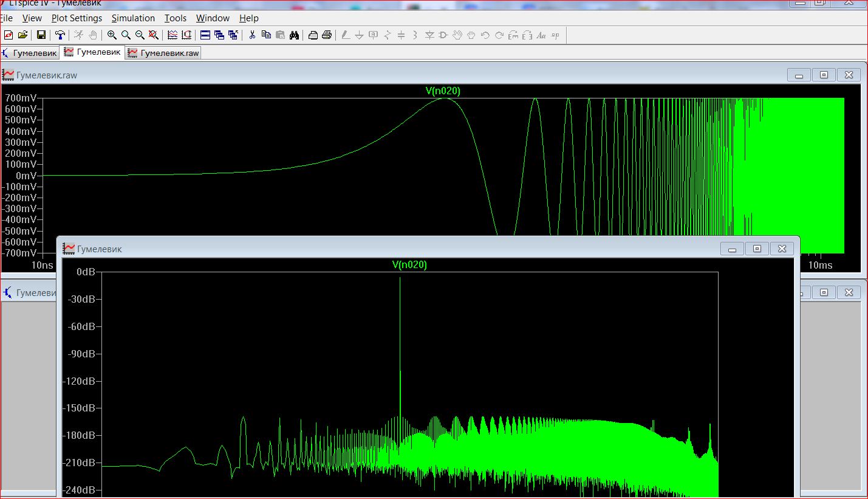
Task: Switch to the Гумелевик.raw tab
Action: 163,53
